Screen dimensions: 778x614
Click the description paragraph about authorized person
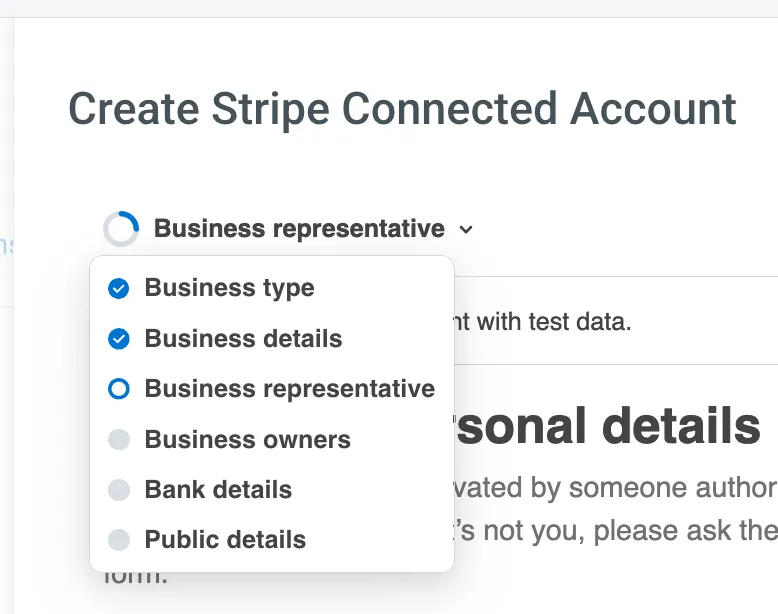(x=615, y=509)
